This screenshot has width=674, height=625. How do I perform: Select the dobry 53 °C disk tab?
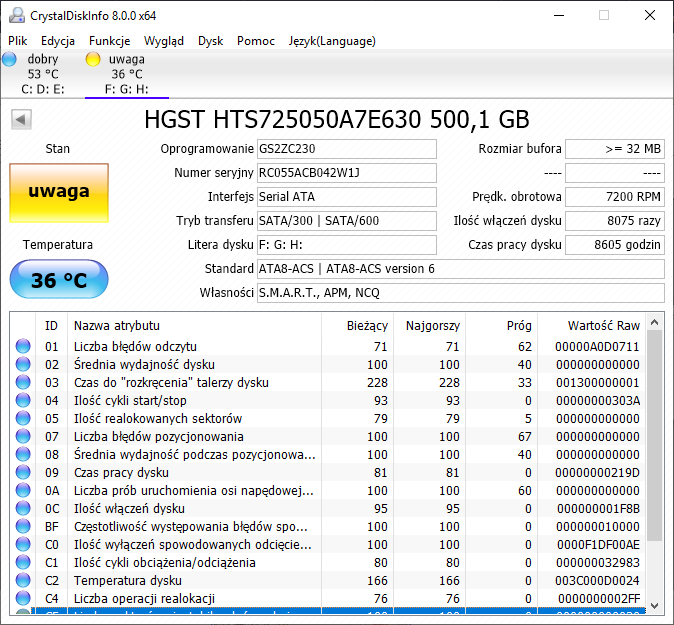click(x=43, y=74)
